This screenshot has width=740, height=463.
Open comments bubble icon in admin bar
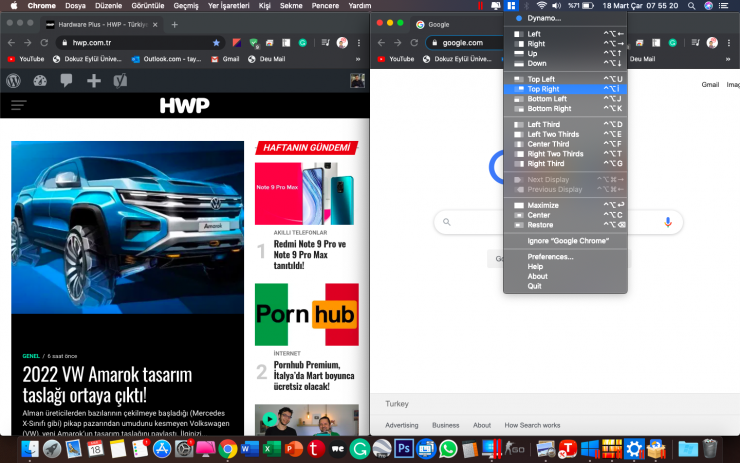click(x=67, y=81)
